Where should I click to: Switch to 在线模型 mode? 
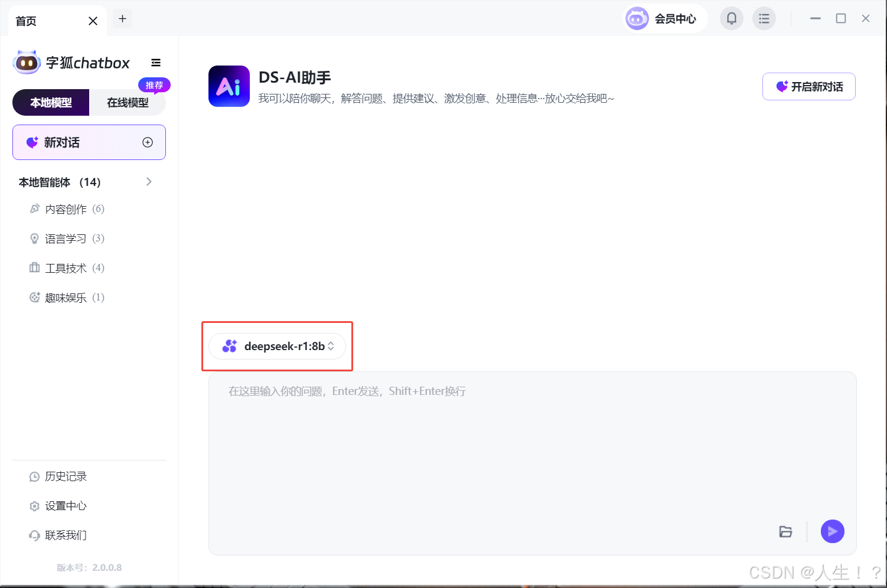tap(128, 103)
